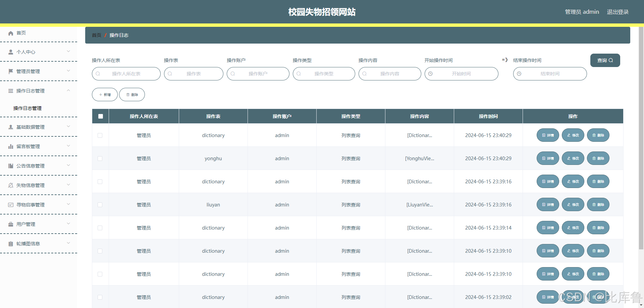Click 详情 button for the 23:39:14 row
The height and width of the screenshot is (308, 644).
[x=548, y=228]
